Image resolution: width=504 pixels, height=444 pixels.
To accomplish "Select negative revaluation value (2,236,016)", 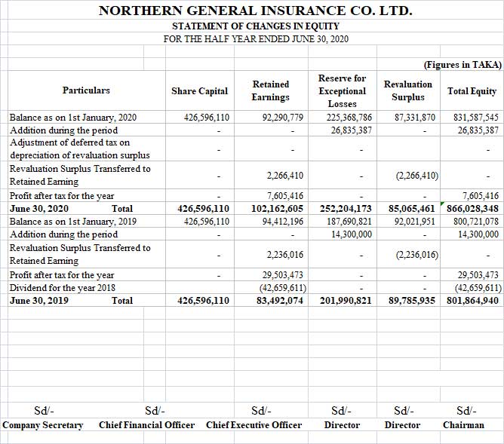I will coord(417,255).
